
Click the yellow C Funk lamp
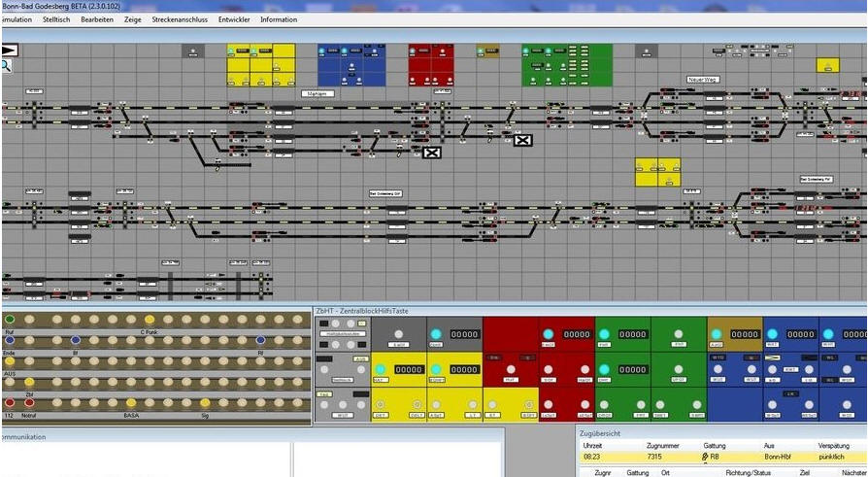[x=149, y=320]
